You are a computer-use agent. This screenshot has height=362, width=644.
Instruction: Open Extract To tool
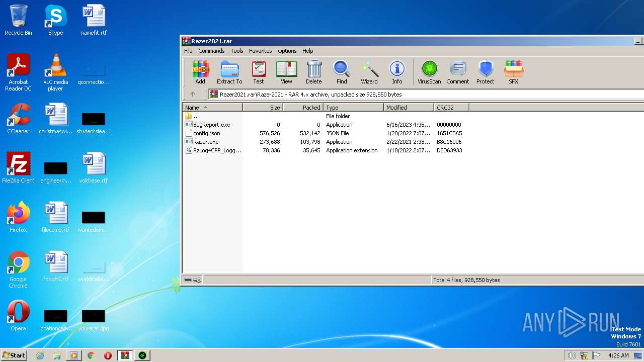point(229,72)
